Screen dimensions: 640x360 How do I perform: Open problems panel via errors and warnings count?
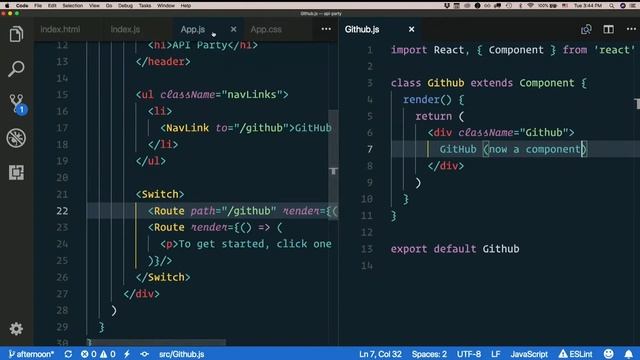coord(98,354)
